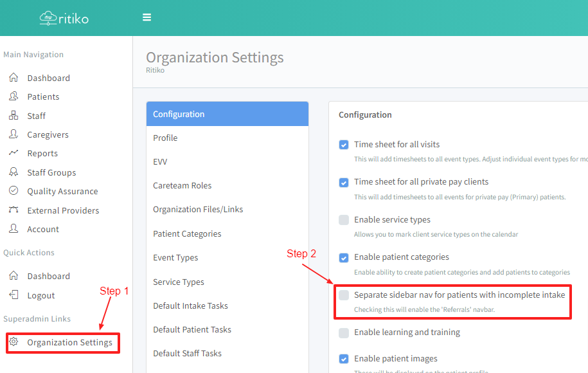Open Patients via its sidebar icon
This screenshot has width=588, height=373.
(13, 96)
